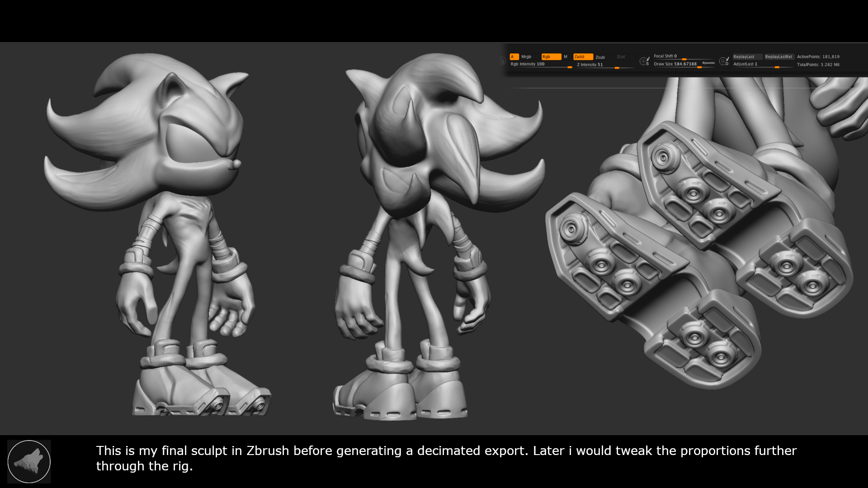Toggle the Zadd button
This screenshot has height=488, width=868.
[x=583, y=56]
